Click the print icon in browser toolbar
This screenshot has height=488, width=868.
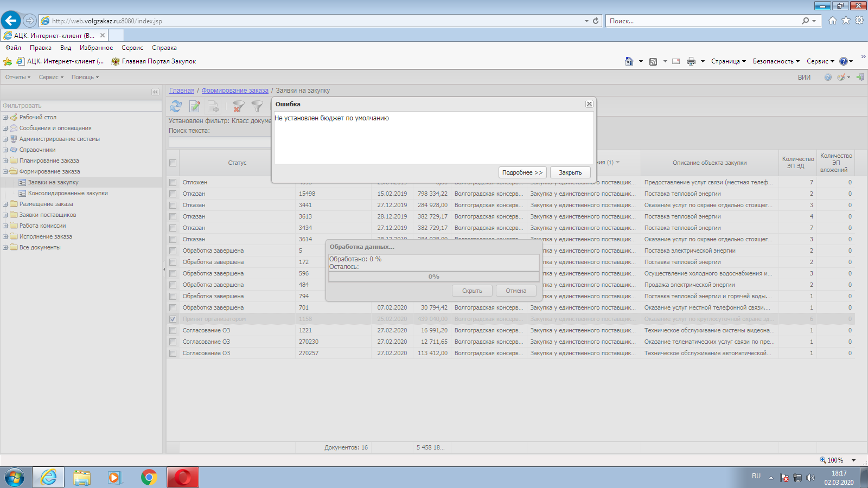691,61
